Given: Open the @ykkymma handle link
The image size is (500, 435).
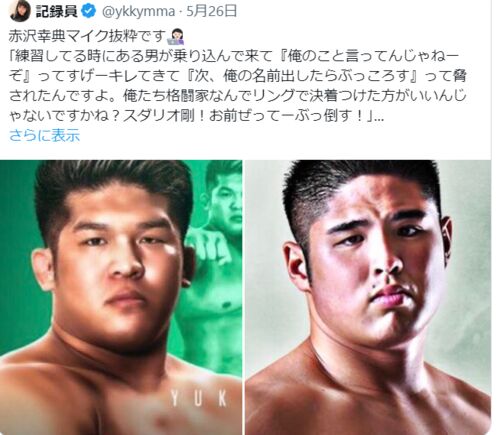Looking at the screenshot, I should [x=138, y=12].
